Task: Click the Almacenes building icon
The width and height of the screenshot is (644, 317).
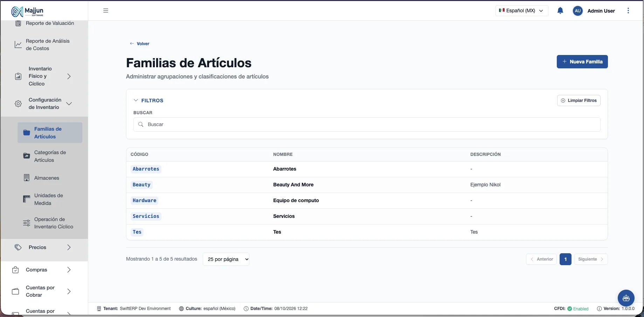Action: (x=27, y=178)
